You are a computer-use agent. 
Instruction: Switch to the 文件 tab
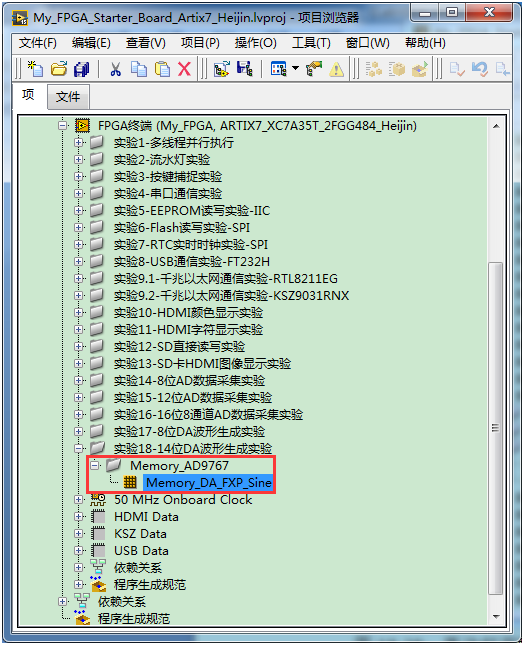[x=68, y=97]
